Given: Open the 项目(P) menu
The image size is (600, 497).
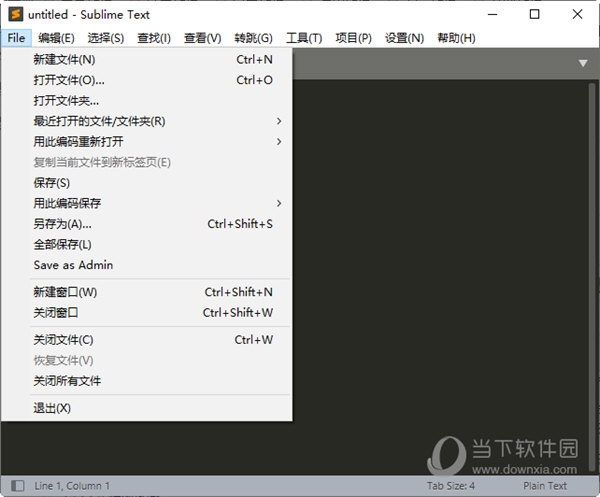Looking at the screenshot, I should 353,38.
